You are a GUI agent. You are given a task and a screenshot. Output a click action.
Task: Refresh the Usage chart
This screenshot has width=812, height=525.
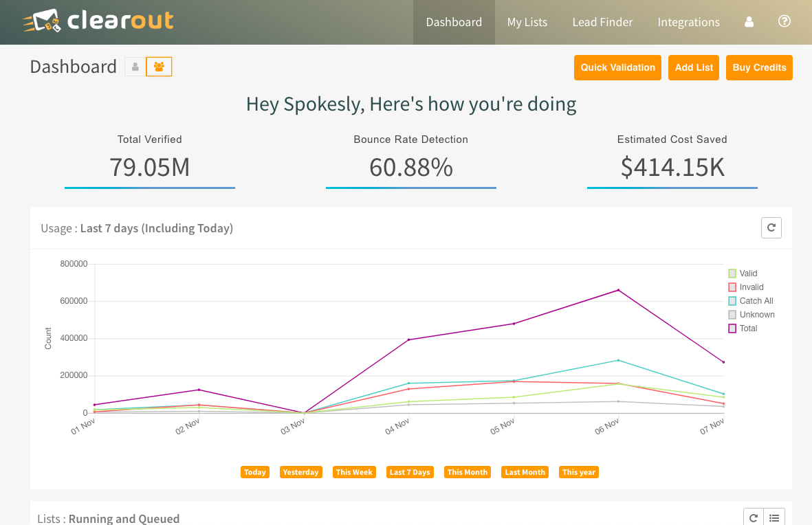[771, 227]
